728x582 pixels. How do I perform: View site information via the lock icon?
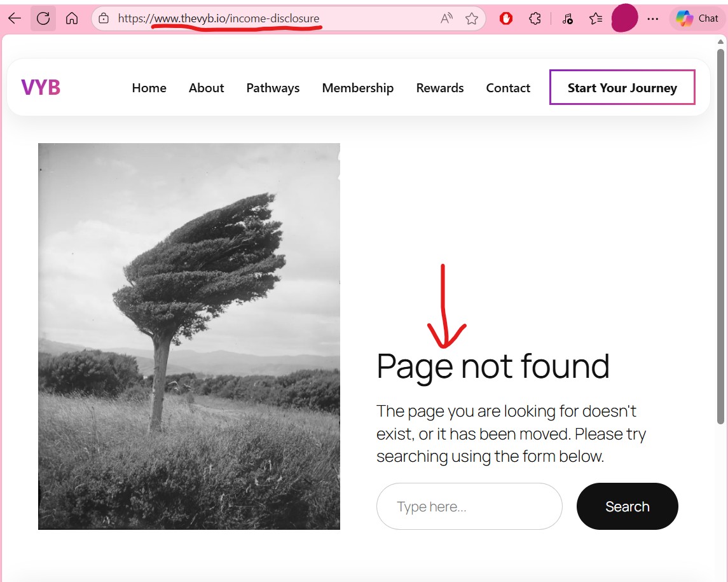tap(104, 18)
